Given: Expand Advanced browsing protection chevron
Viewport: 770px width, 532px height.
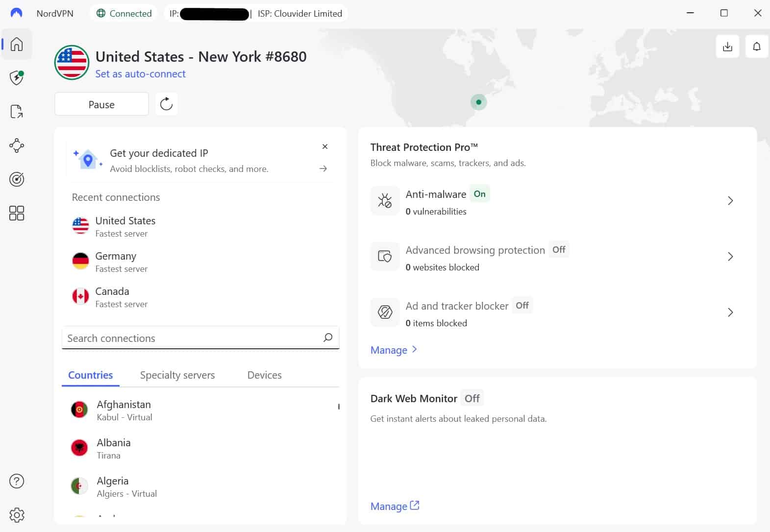Looking at the screenshot, I should 730,257.
